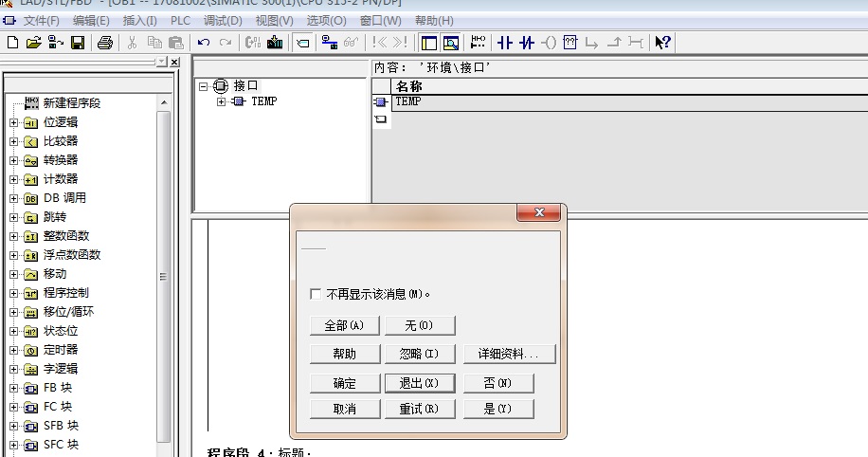
Task: Click the Open folder toolbar icon
Action: [34, 43]
